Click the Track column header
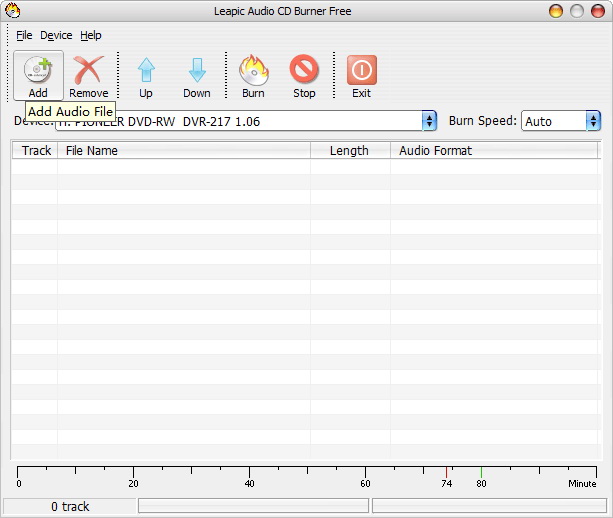Screen dimensions: 613x518 [36, 151]
